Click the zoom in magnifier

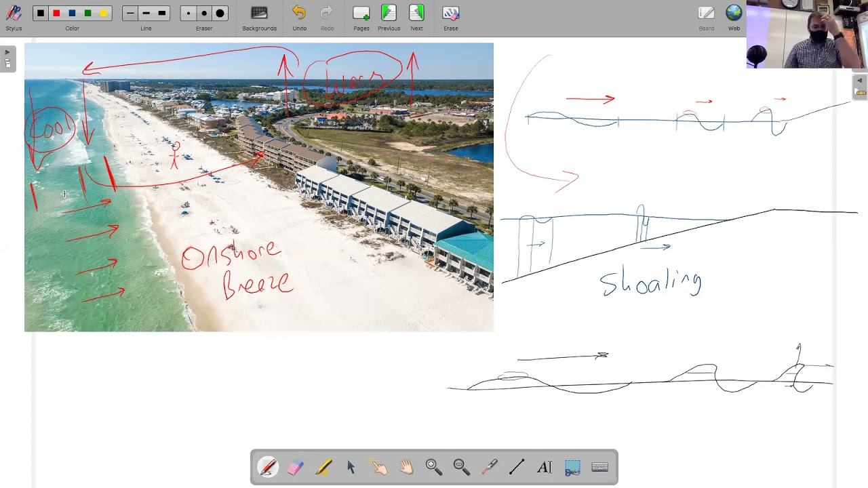(x=433, y=467)
